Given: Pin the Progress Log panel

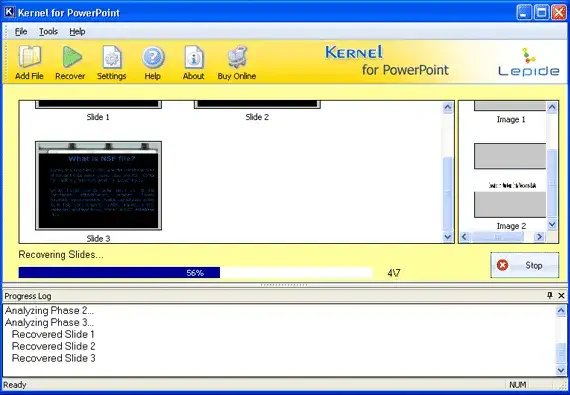Looking at the screenshot, I should coord(550,295).
